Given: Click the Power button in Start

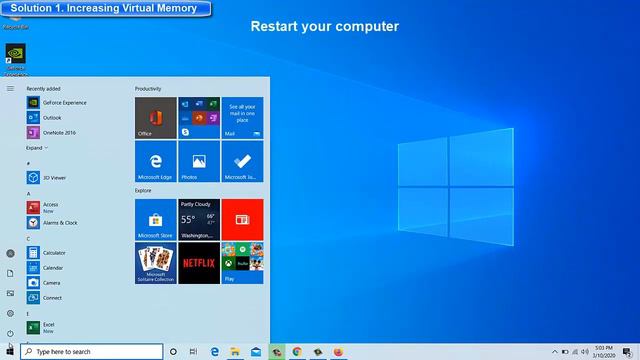Looking at the screenshot, I should click(x=11, y=333).
